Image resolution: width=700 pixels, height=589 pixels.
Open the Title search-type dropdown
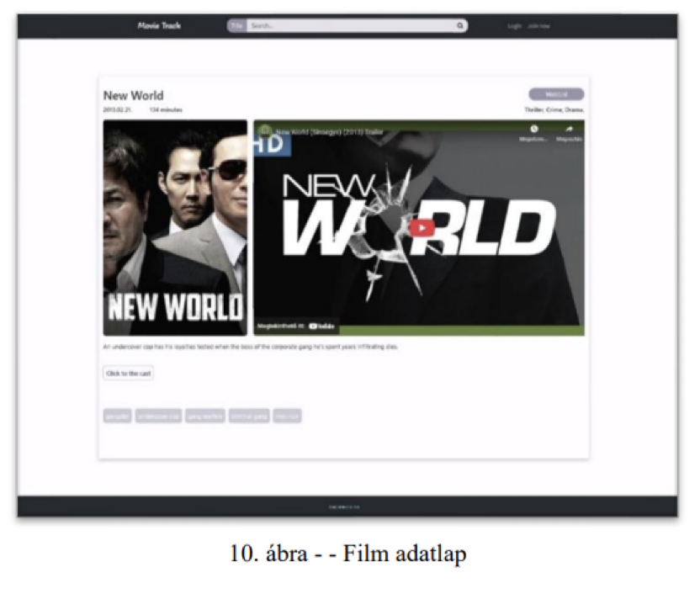pyautogui.click(x=237, y=25)
